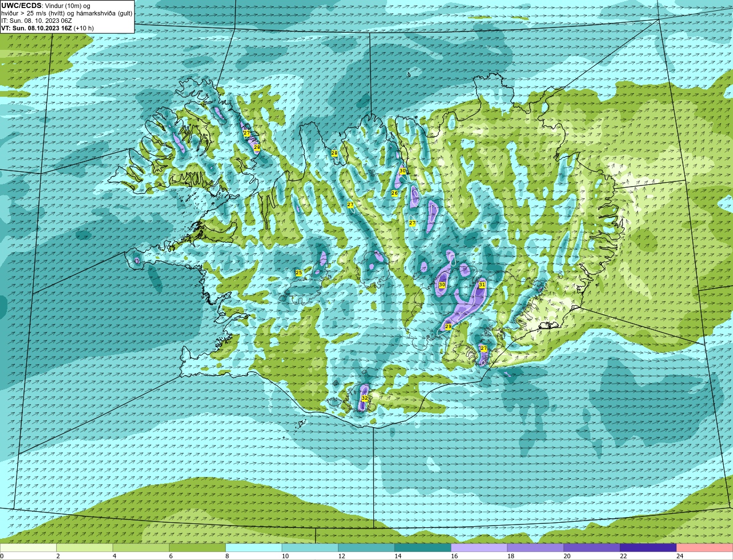Pick the dark teal 14–16 m/s swatch
The width and height of the screenshot is (733, 560).
[424, 548]
